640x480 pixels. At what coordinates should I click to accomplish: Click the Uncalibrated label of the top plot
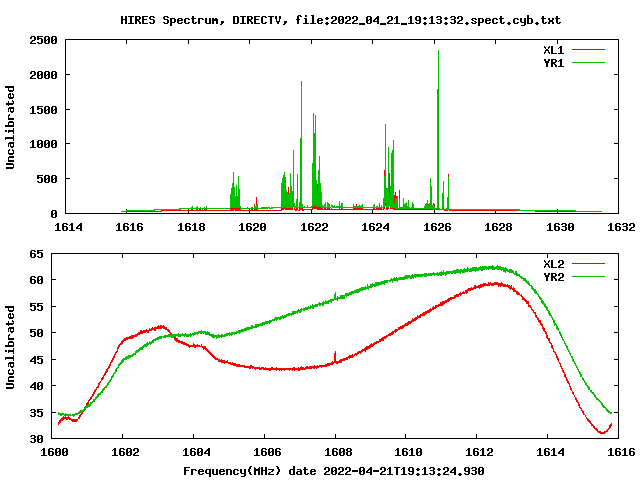click(x=10, y=127)
